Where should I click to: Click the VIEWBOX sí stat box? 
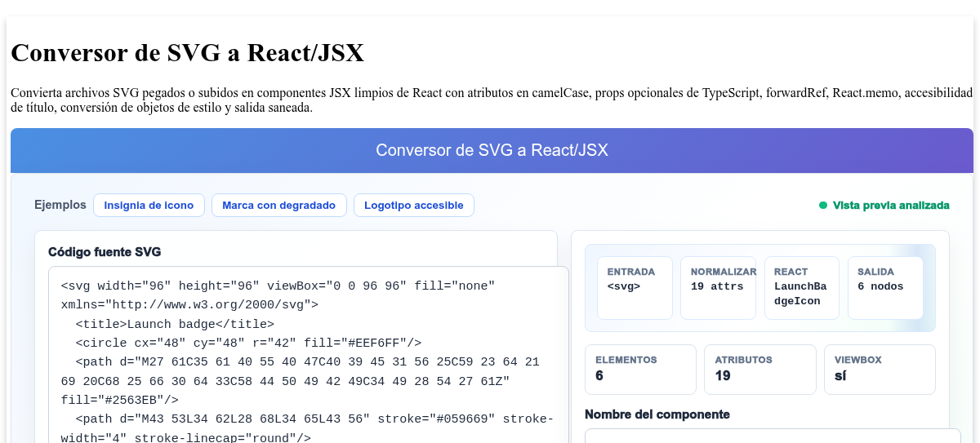pyautogui.click(x=880, y=369)
